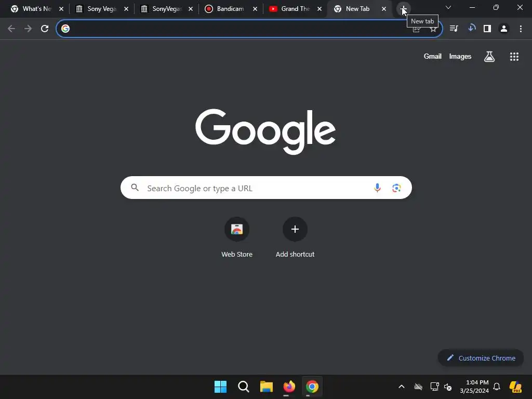Toggle the Chrome side panel

[487, 29]
